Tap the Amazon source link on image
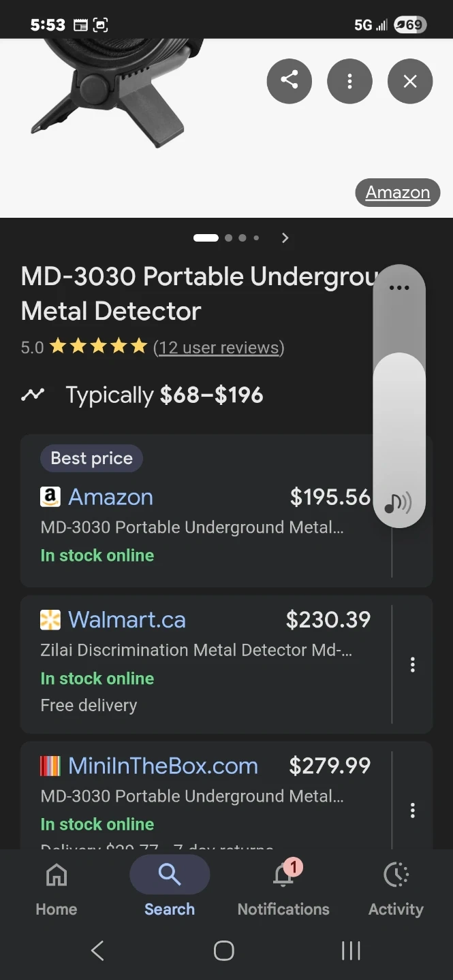The width and height of the screenshot is (453, 980). tap(397, 193)
